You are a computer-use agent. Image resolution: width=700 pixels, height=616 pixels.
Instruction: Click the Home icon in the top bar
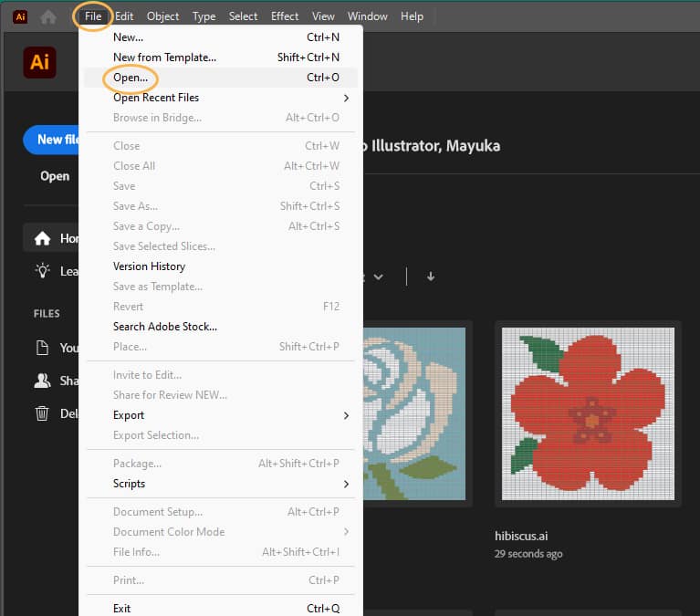pyautogui.click(x=48, y=16)
